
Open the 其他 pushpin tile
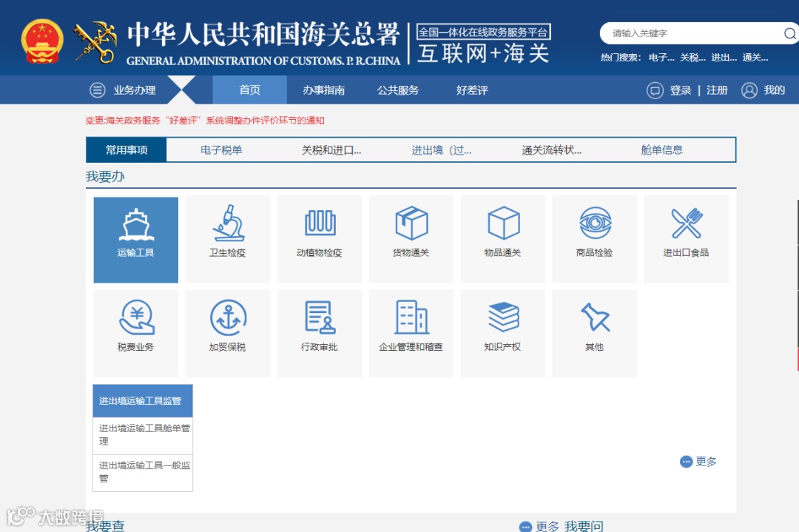594,334
